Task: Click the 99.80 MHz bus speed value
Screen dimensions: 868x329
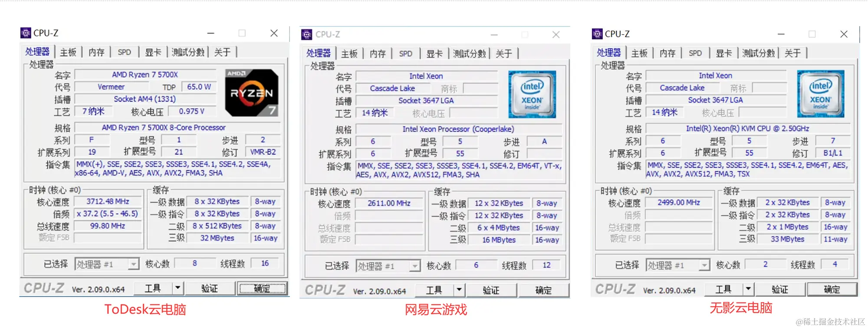Action: 108,226
